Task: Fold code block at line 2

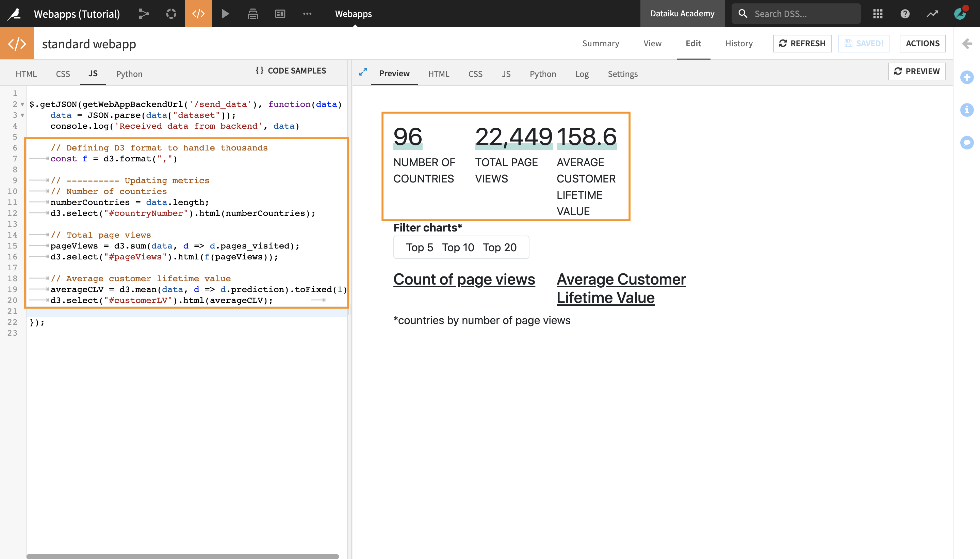Action: click(x=22, y=105)
